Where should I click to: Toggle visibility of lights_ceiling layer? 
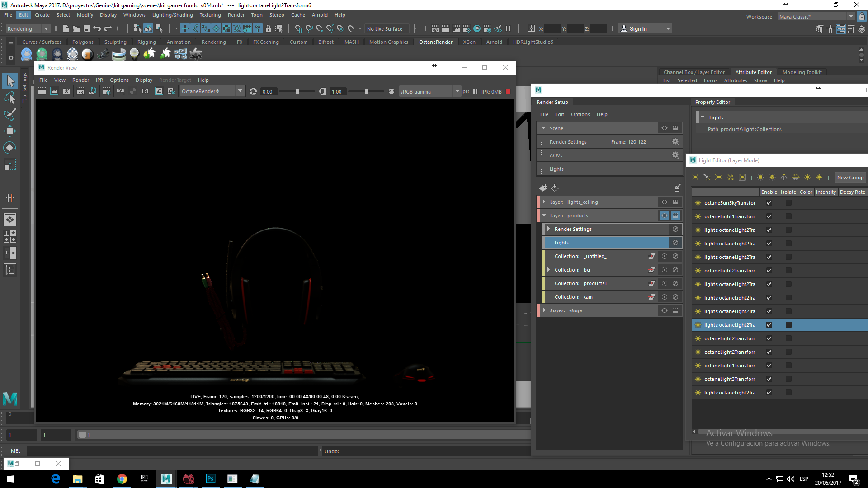[x=664, y=202]
